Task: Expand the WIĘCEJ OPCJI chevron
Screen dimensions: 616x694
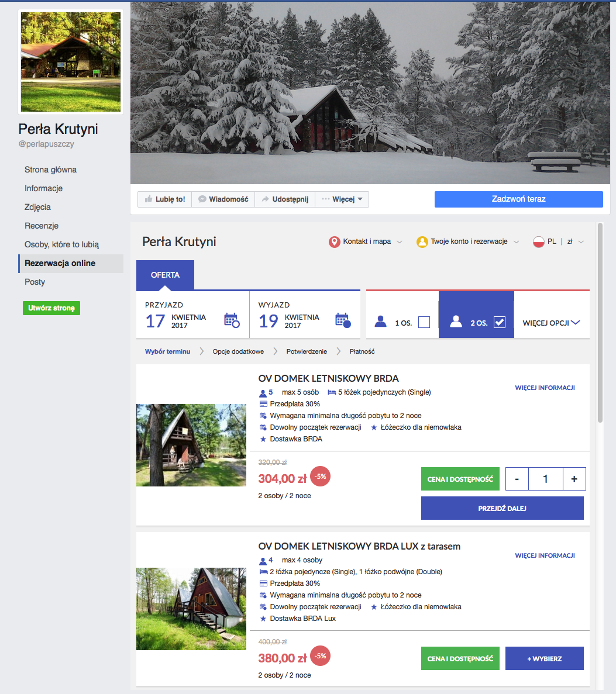Action: (x=576, y=322)
